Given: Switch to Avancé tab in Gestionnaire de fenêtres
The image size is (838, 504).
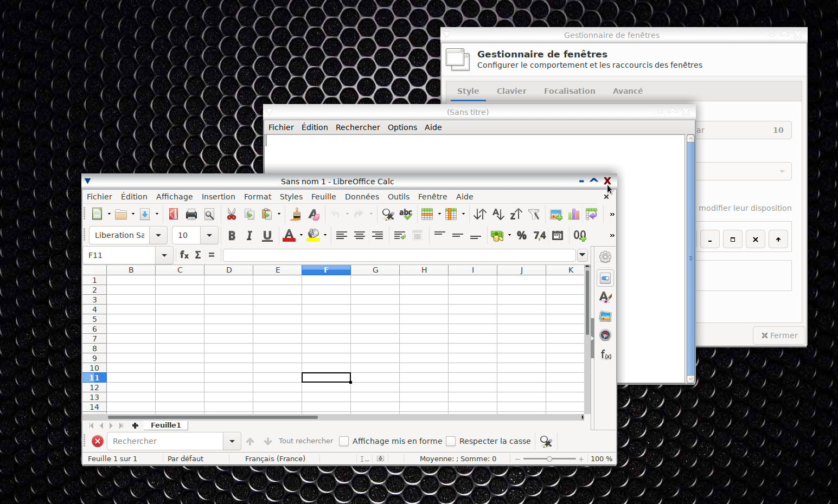Looking at the screenshot, I should point(628,91).
